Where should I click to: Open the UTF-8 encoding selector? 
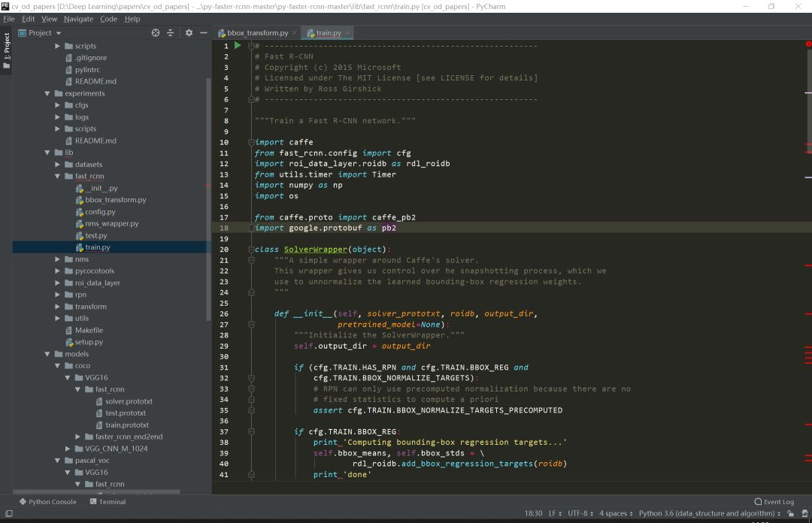click(x=577, y=514)
